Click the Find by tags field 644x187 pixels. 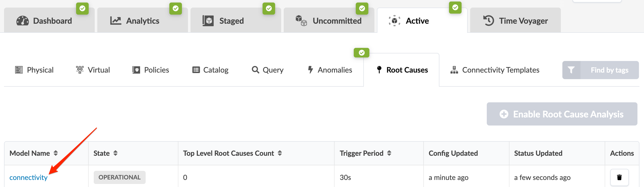coord(609,70)
